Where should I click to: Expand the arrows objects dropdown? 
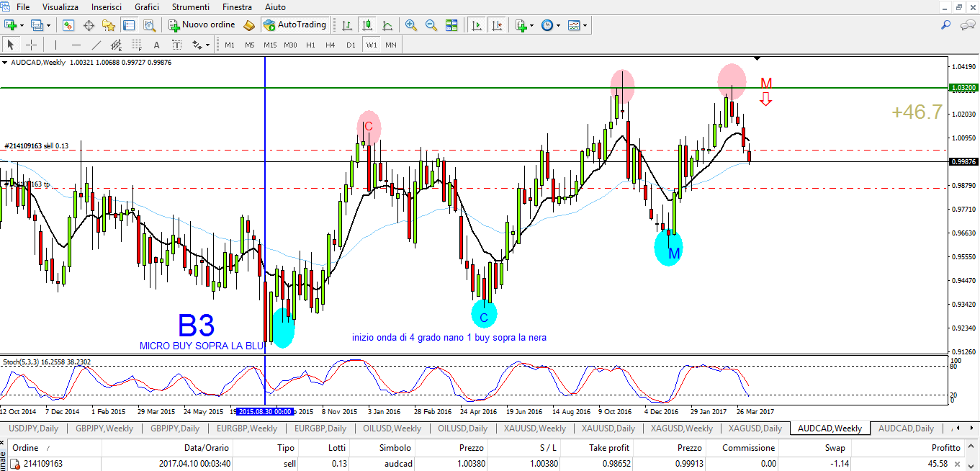(207, 45)
